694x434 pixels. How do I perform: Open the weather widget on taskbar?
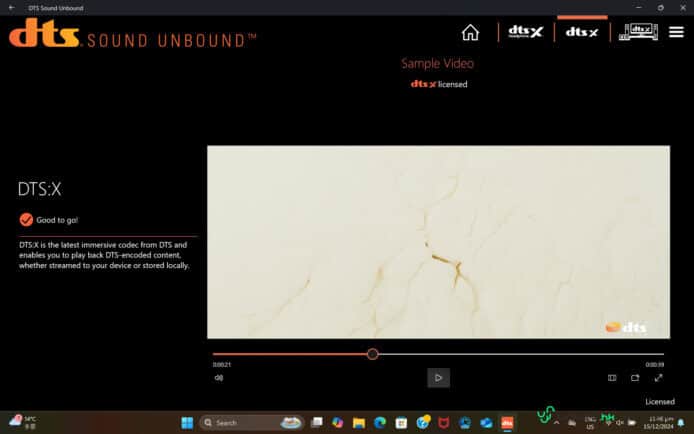(x=22, y=422)
